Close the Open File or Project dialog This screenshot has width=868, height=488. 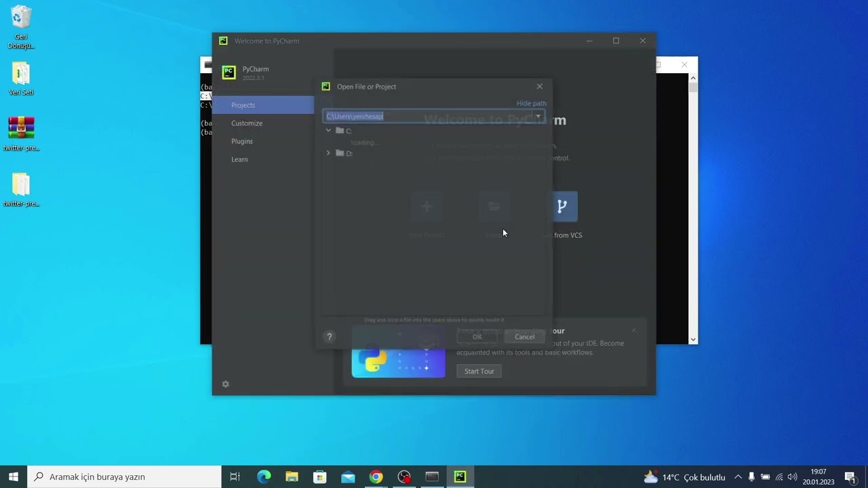pyautogui.click(x=540, y=87)
